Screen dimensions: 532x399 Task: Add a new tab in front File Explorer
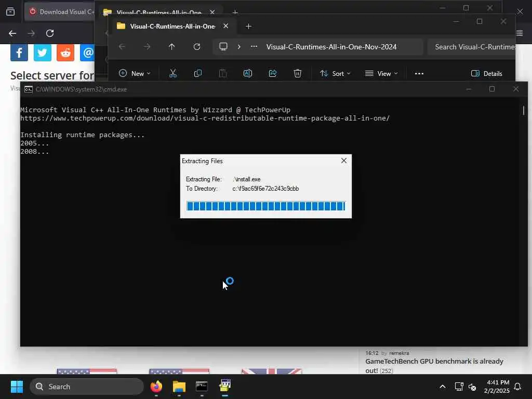248,26
